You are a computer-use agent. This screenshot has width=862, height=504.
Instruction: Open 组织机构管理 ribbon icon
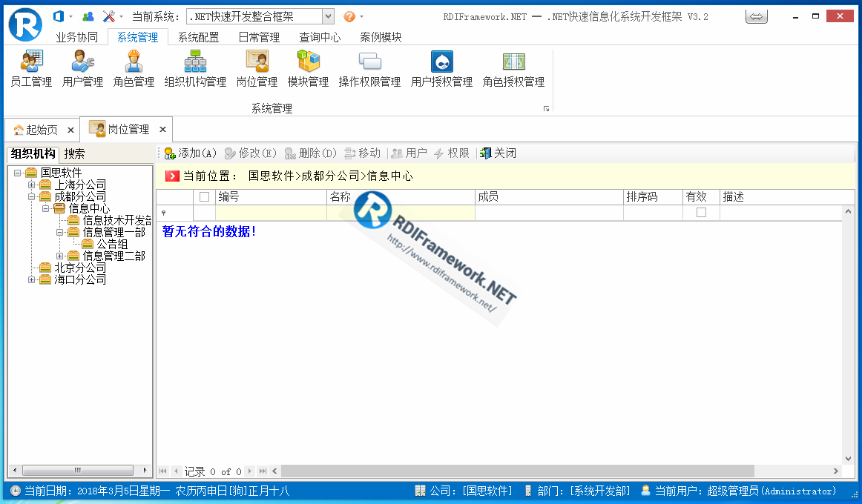click(195, 69)
